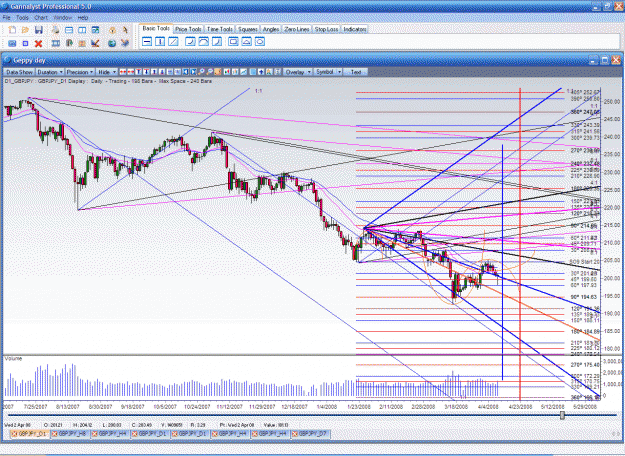Click the orange grid icon in chart toolbar
625x456 pixels.
[217, 72]
